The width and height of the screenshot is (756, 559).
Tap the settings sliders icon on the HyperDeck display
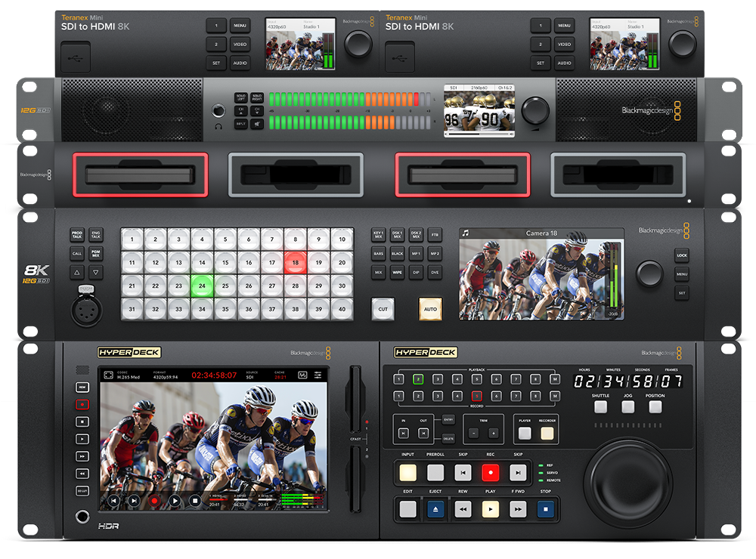click(x=318, y=375)
